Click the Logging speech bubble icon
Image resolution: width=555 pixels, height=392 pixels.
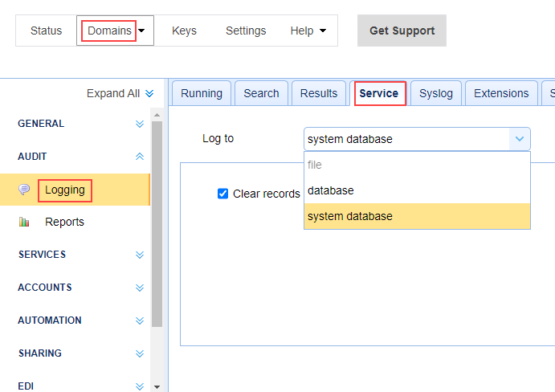click(x=25, y=190)
